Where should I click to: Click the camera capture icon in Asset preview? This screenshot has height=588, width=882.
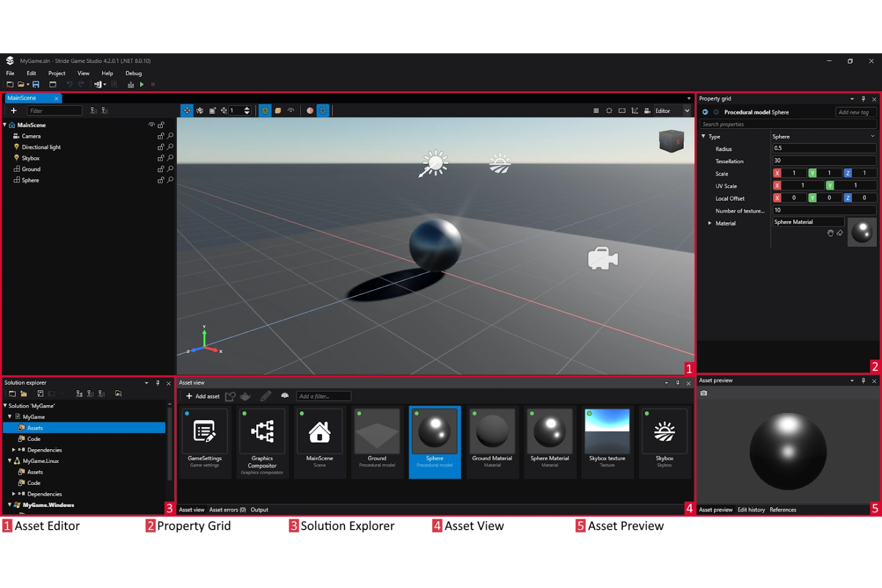click(x=704, y=393)
